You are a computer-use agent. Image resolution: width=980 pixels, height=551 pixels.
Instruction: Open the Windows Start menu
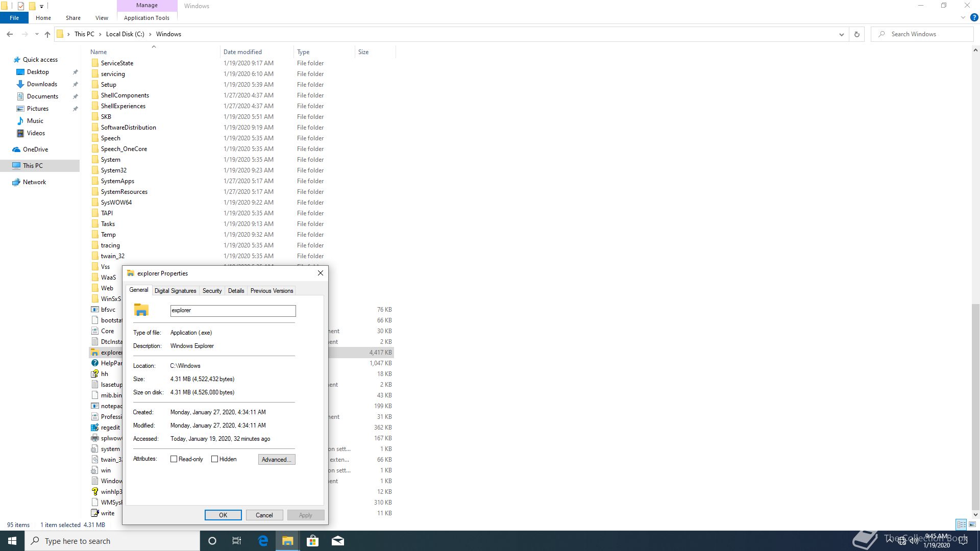pos(12,541)
